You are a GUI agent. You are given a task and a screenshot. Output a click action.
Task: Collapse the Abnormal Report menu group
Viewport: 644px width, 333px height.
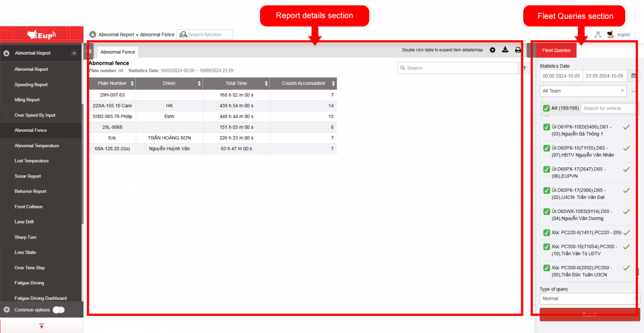tap(74, 53)
